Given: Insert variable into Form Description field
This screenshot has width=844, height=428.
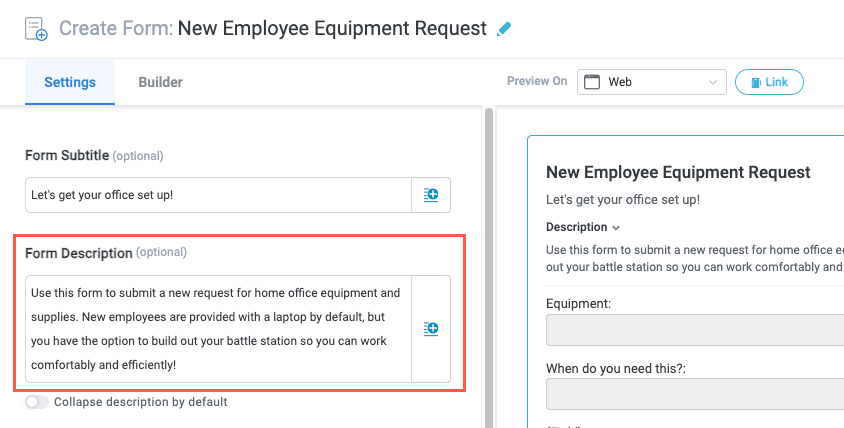Looking at the screenshot, I should click(x=431, y=329).
